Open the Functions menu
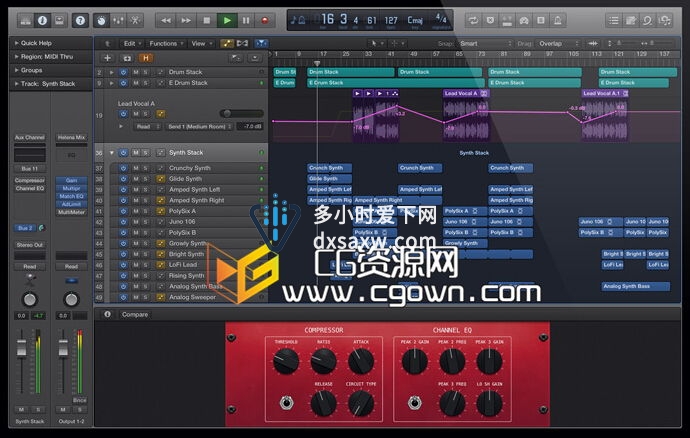The image size is (690, 438). (166, 43)
